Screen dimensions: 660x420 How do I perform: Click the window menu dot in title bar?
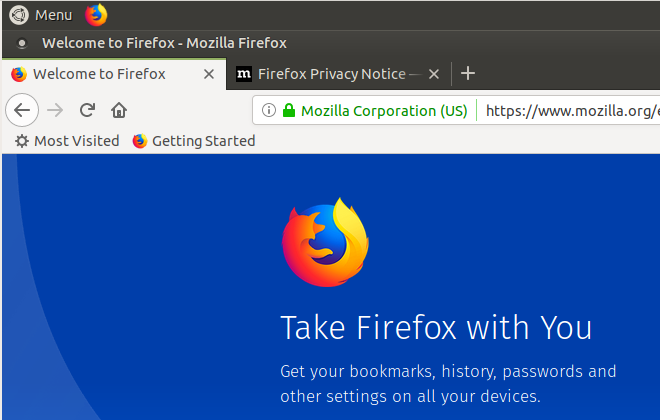[21, 43]
